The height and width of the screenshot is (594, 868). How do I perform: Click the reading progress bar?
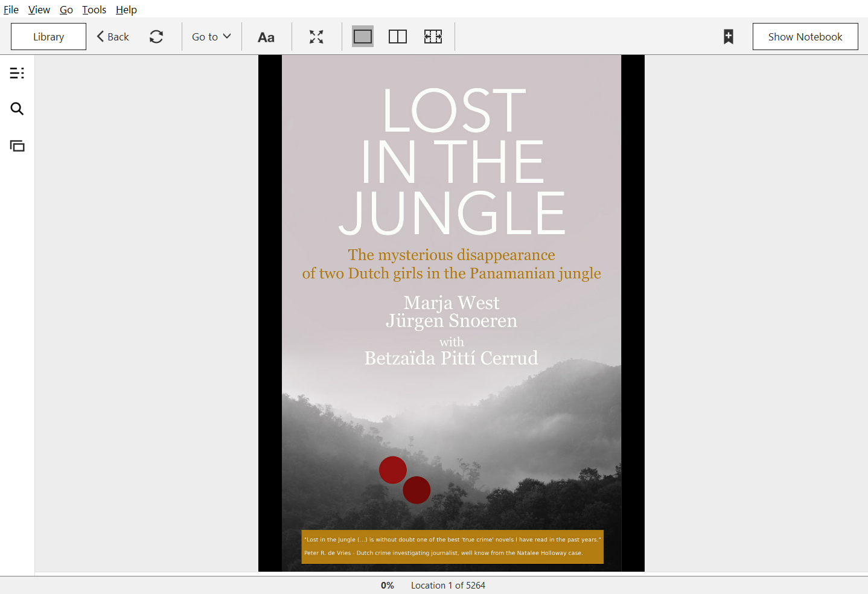pyautogui.click(x=452, y=574)
